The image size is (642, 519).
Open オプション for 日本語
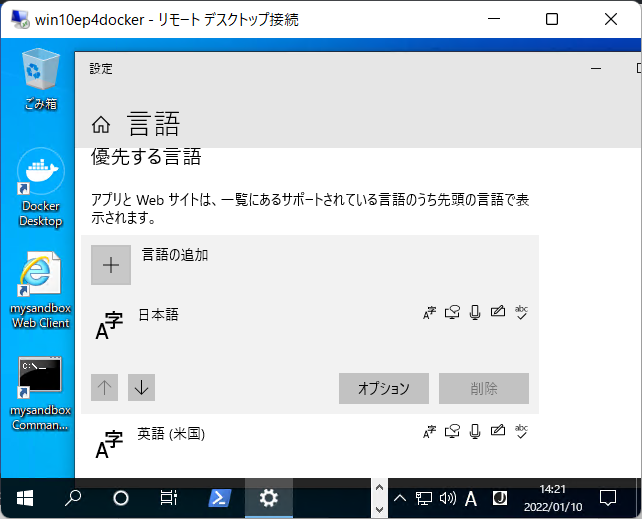384,388
